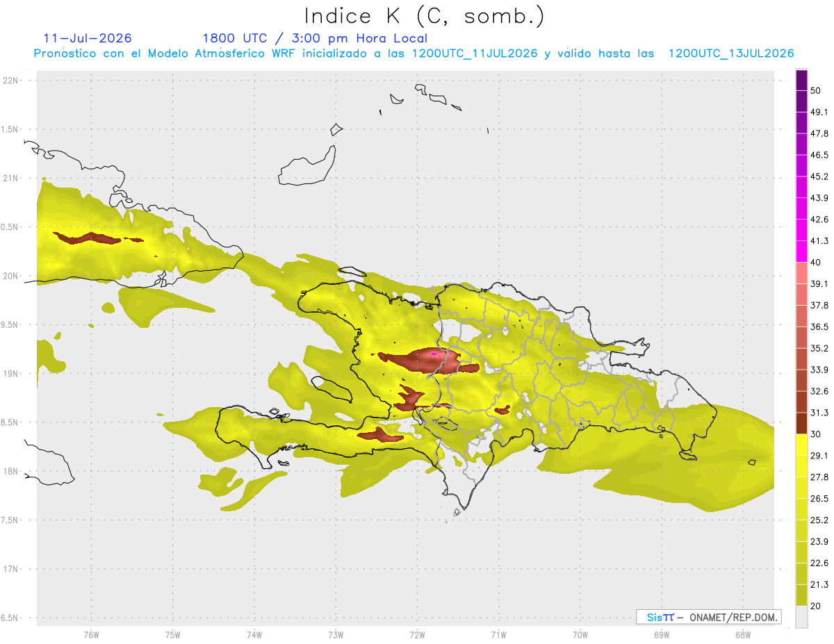The image size is (834, 644).
Task: Click the colorbar value "43.9"
Action: 819,198
